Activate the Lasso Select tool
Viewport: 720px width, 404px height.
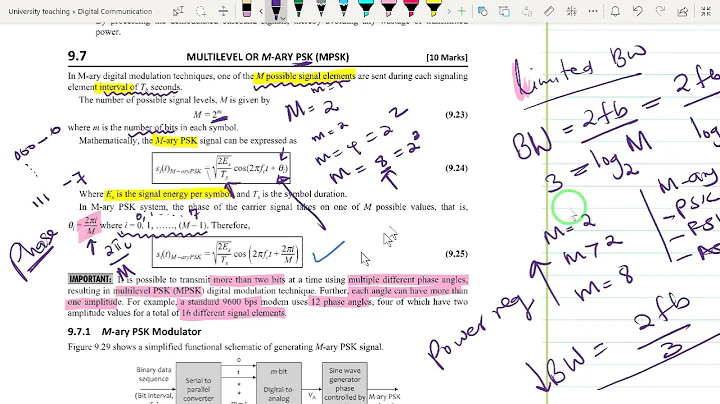[x=201, y=11]
